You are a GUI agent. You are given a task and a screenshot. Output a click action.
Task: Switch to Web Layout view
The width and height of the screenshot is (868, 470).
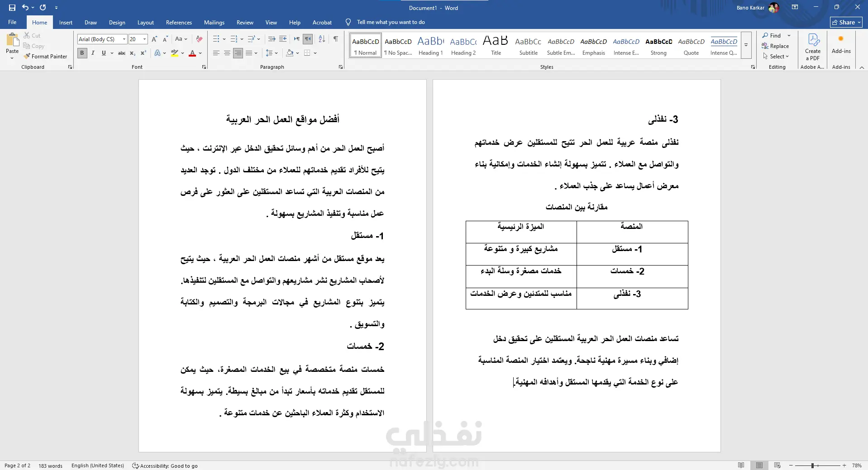coord(777,465)
